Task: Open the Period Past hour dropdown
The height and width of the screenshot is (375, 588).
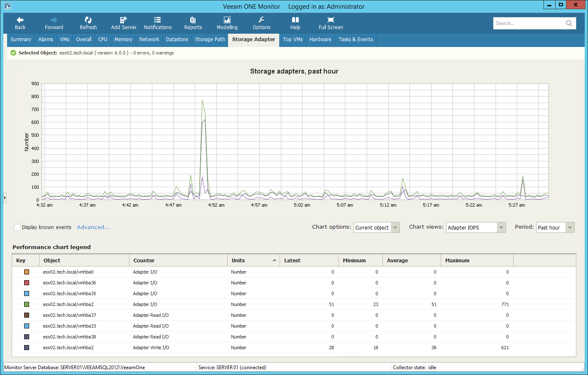Action: click(556, 227)
